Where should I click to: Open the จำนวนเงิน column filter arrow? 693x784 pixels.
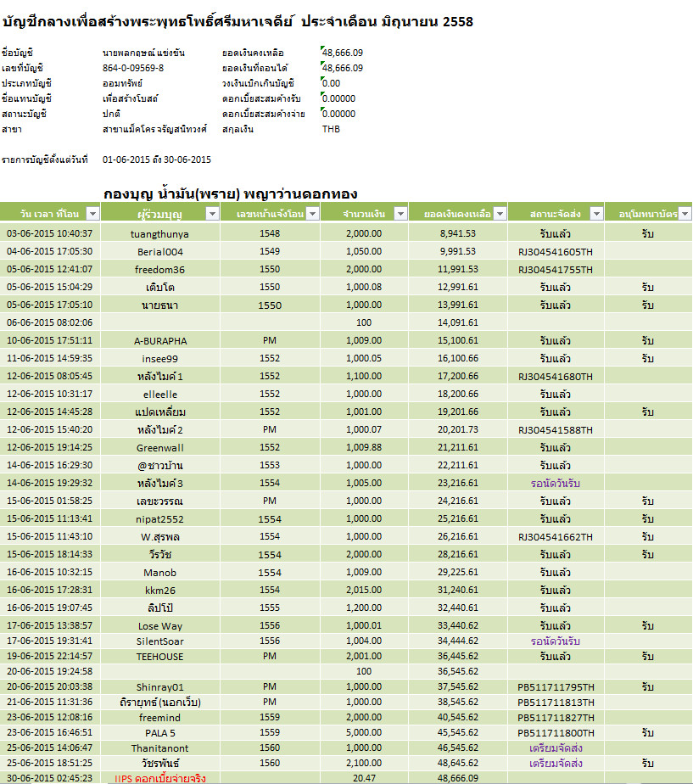[x=399, y=214]
